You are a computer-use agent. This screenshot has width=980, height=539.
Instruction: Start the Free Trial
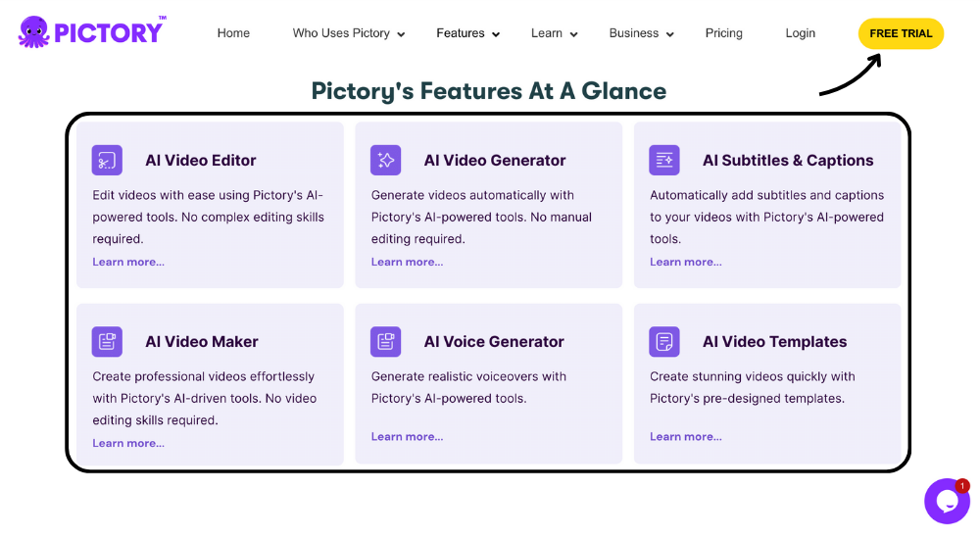coord(901,33)
